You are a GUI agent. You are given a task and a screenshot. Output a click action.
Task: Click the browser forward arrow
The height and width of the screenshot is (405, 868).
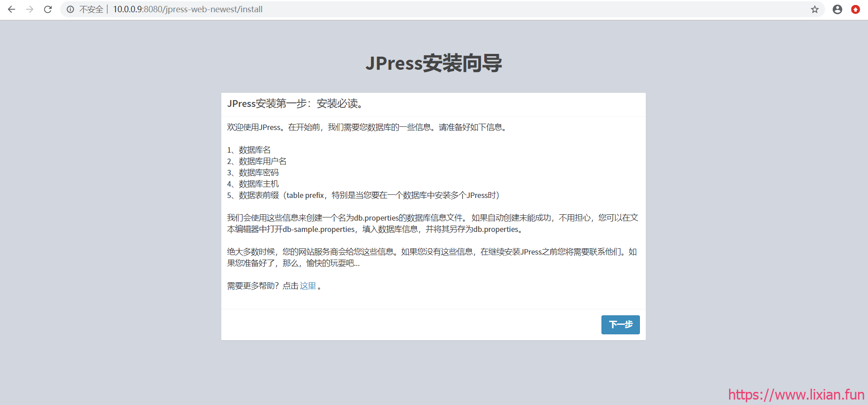(x=30, y=9)
